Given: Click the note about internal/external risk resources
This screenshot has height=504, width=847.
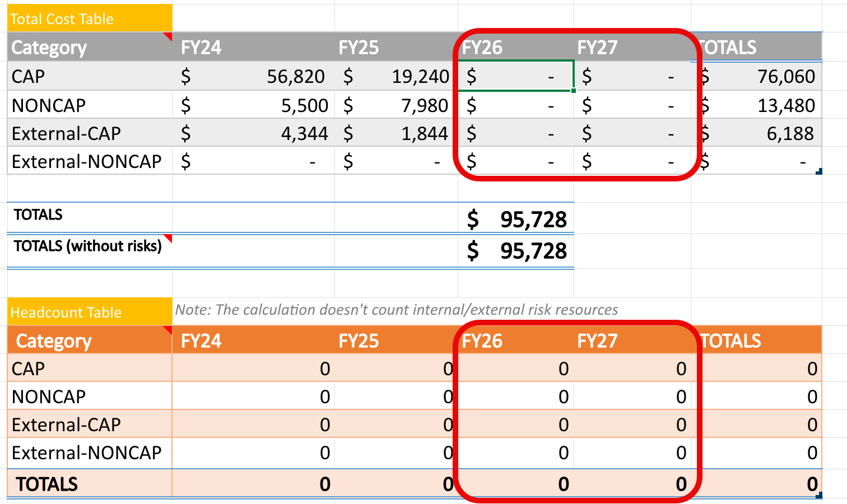Looking at the screenshot, I should 392,309.
